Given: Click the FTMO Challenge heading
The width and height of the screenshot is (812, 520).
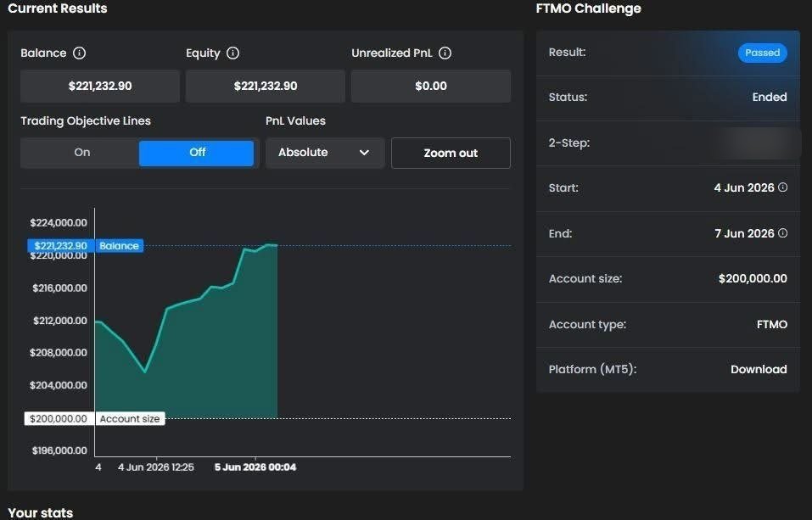Looking at the screenshot, I should pyautogui.click(x=588, y=8).
